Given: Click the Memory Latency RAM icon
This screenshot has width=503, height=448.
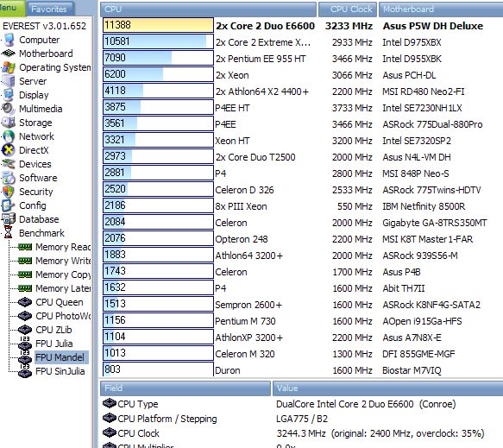Looking at the screenshot, I should [x=25, y=288].
